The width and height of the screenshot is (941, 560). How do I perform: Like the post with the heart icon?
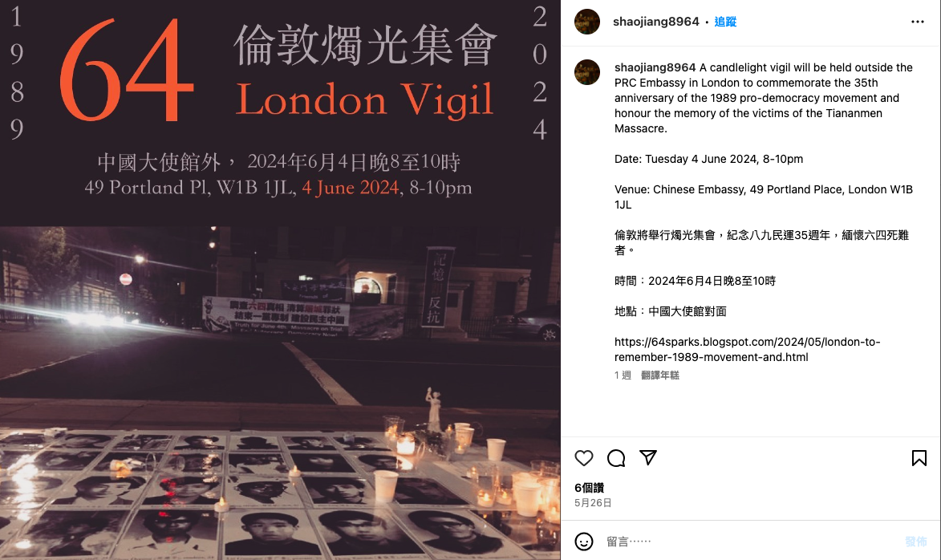[x=583, y=458]
